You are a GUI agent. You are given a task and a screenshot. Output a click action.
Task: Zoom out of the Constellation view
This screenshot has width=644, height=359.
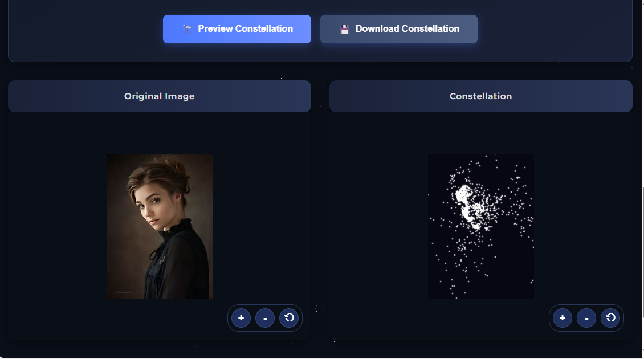click(586, 318)
